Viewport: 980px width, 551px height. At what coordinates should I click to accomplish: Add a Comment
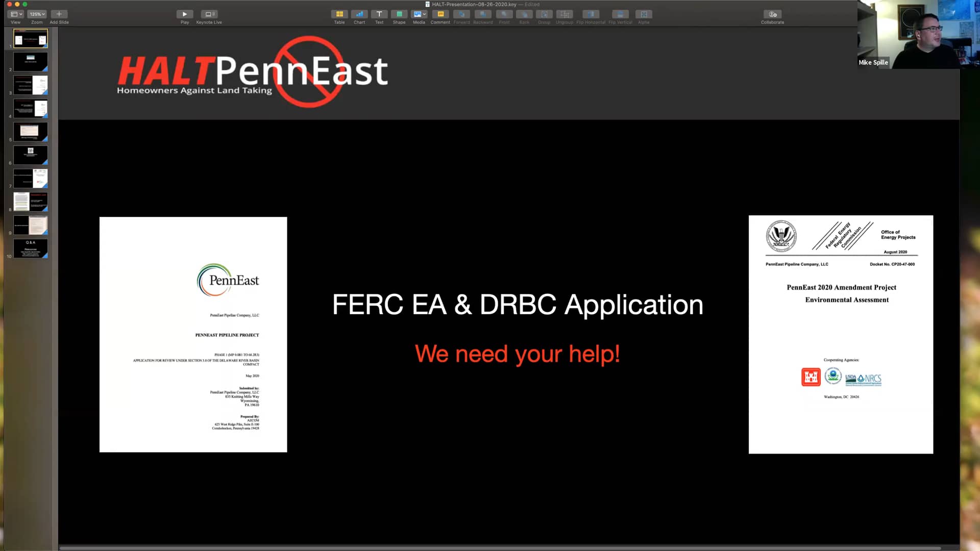440,14
